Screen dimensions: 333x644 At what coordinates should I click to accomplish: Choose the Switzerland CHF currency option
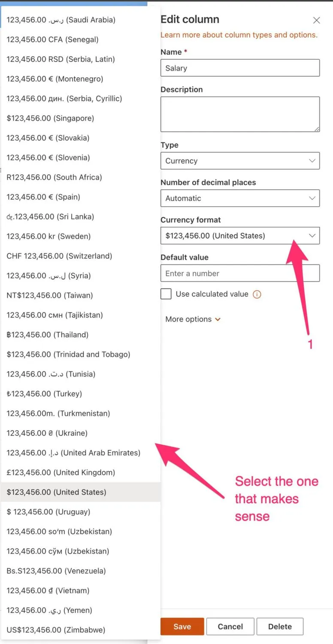[x=59, y=256]
